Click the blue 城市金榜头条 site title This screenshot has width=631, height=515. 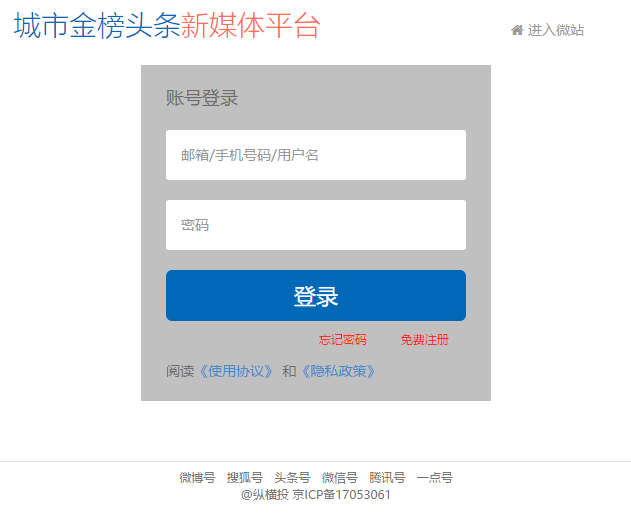(x=97, y=26)
